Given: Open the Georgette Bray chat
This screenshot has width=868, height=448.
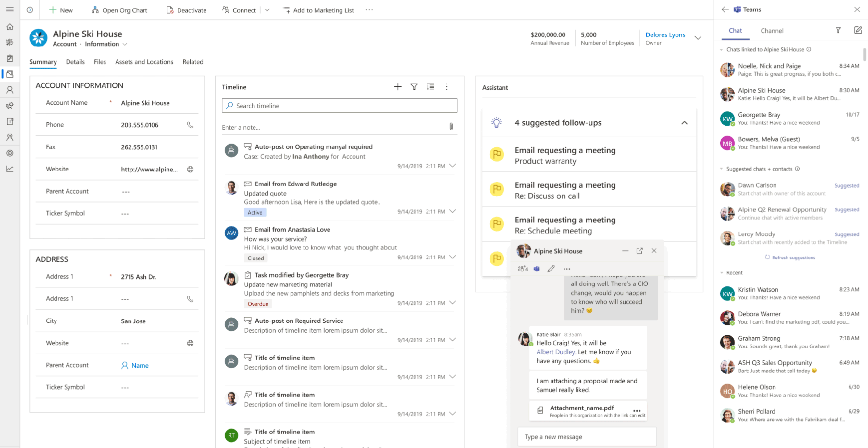Looking at the screenshot, I should coord(790,119).
